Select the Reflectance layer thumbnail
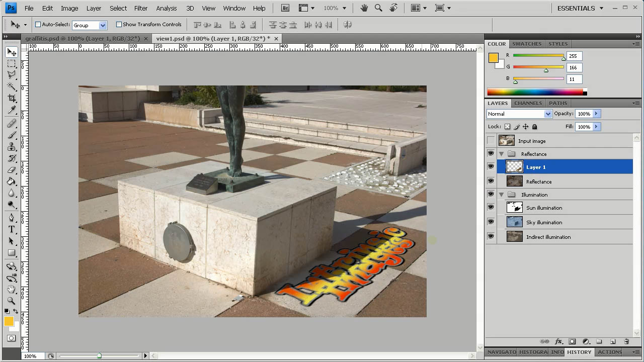Screen dimensions: 644x362 tap(514, 182)
